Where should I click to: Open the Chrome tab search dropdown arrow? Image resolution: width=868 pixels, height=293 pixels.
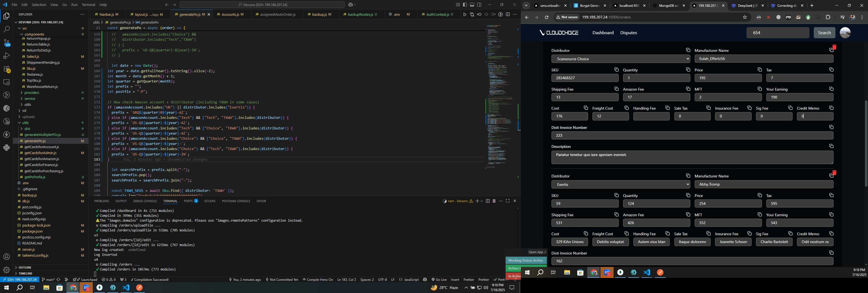pyautogui.click(x=526, y=5)
